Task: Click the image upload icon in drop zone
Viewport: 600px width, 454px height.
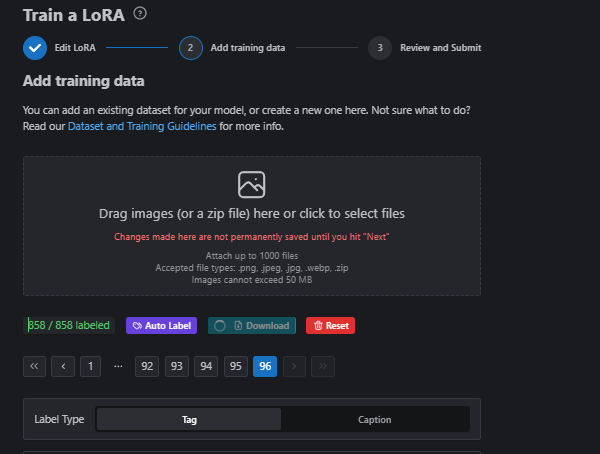Action: [251, 185]
